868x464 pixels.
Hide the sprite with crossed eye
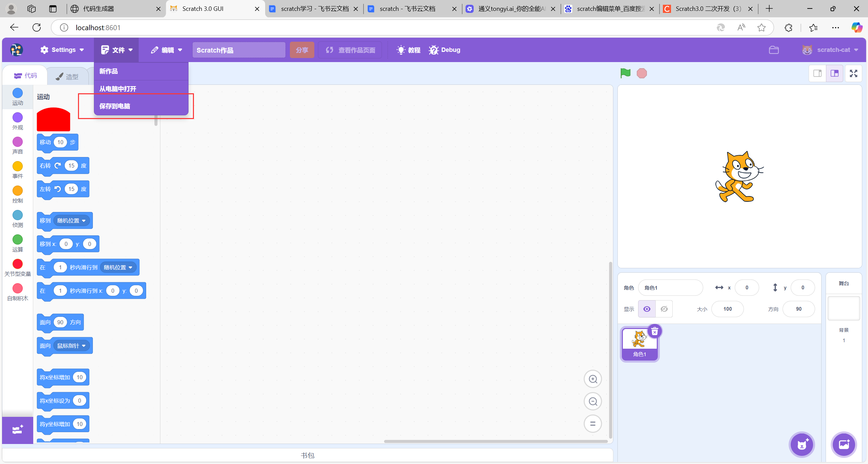(664, 309)
